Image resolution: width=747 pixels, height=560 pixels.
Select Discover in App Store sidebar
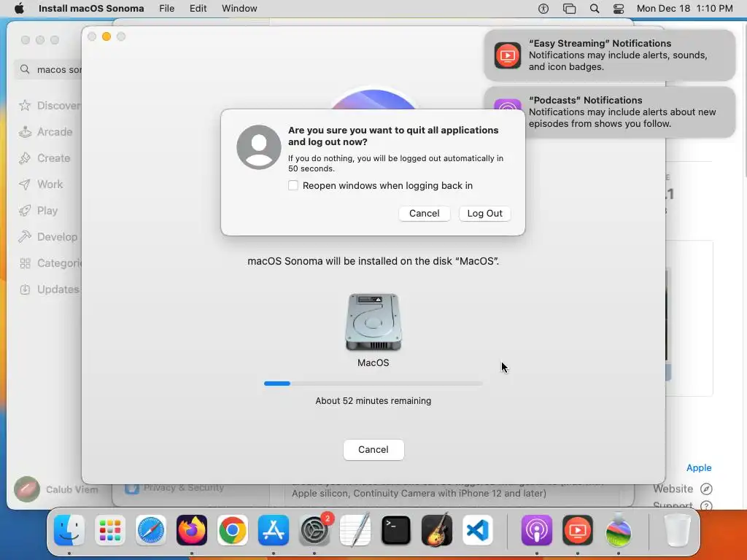coord(49,105)
